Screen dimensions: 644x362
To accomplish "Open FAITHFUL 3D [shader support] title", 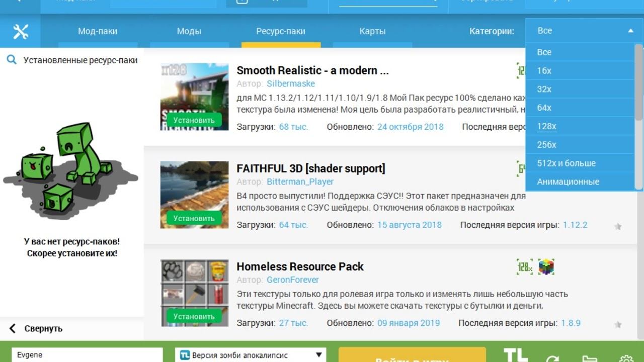I will 311,168.
